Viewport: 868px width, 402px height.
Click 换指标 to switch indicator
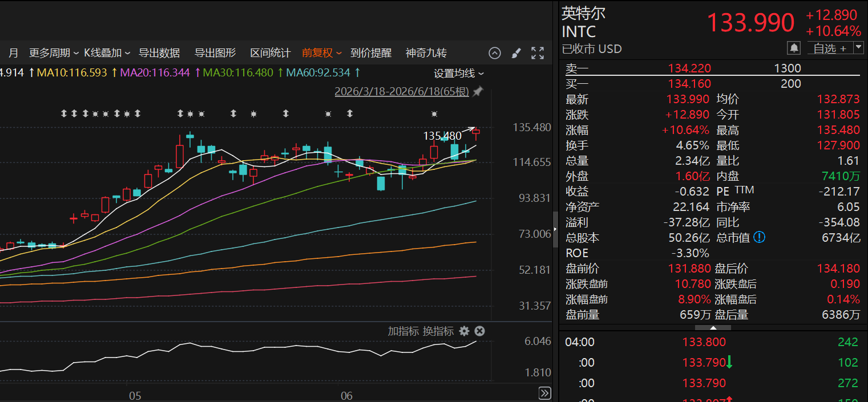438,331
